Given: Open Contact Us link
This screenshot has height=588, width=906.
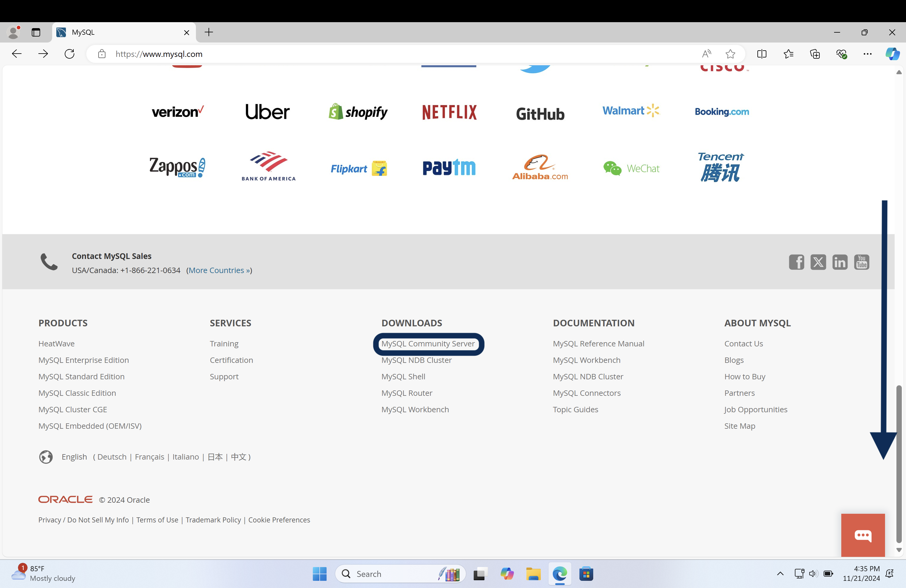Looking at the screenshot, I should (743, 343).
